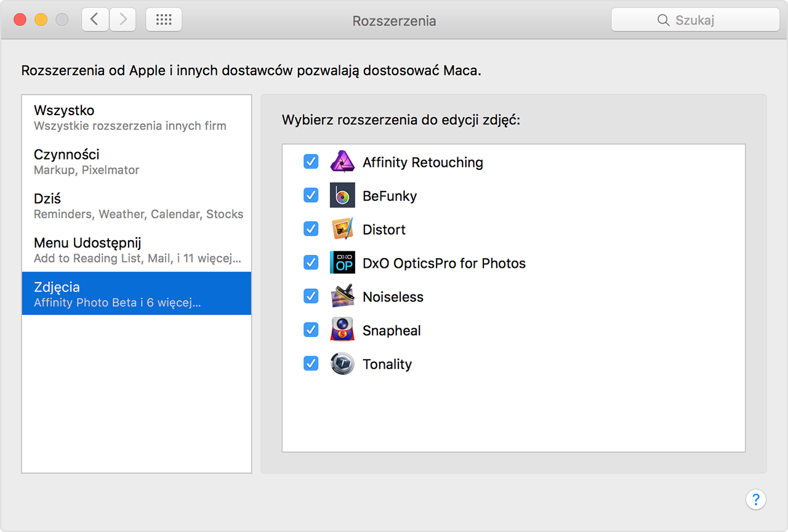The image size is (788, 532).
Task: Open help with the question mark button
Action: (x=755, y=499)
